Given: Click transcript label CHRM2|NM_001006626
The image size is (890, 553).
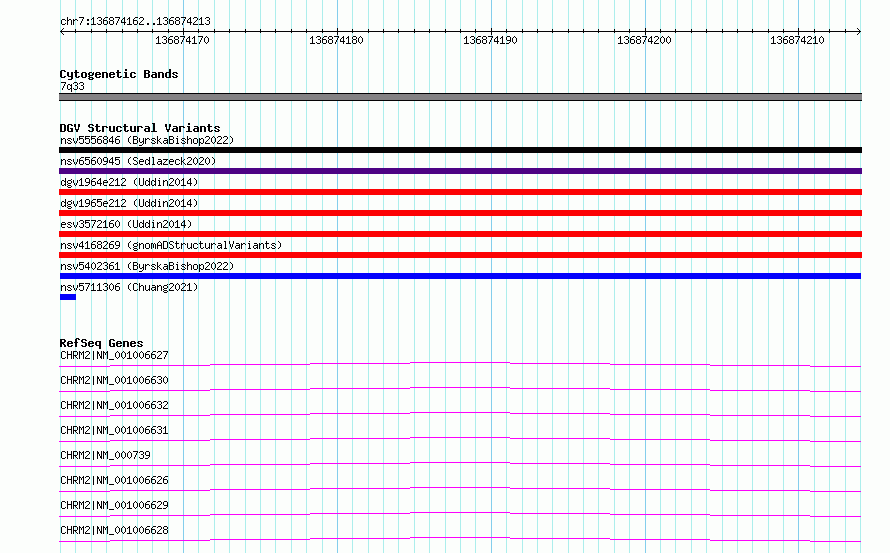Looking at the screenshot, I should click(114, 480).
